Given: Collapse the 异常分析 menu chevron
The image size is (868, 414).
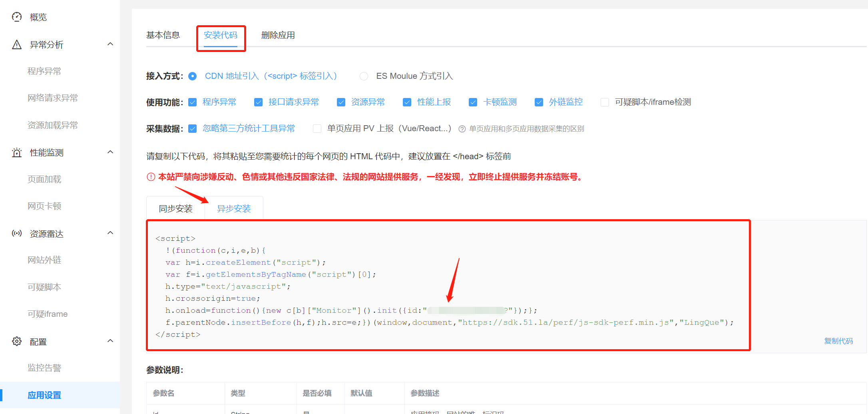Looking at the screenshot, I should coord(110,44).
